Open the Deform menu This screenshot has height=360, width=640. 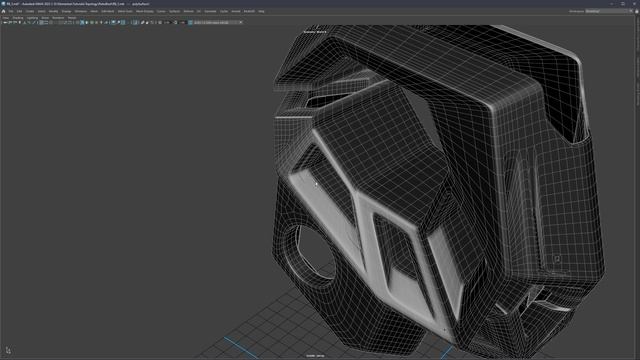[188, 11]
